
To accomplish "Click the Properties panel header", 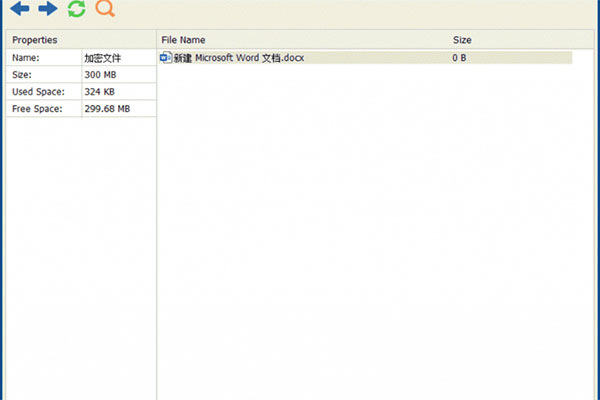I will (34, 40).
